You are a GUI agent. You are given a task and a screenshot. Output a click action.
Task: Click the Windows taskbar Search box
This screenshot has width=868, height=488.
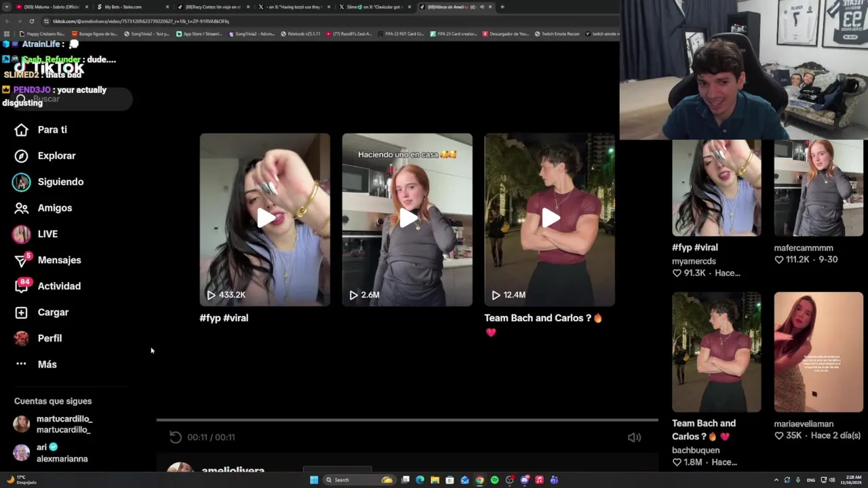(358, 480)
